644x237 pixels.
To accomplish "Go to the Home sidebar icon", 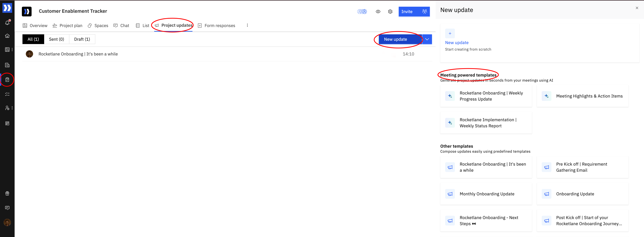I will tap(7, 36).
